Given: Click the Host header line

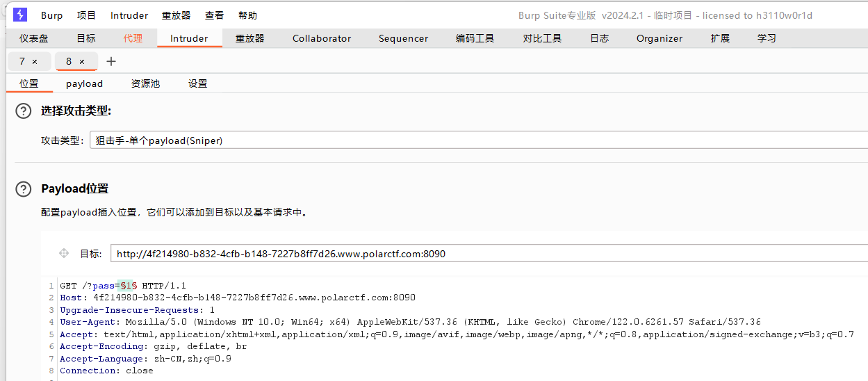Looking at the screenshot, I should [x=238, y=298].
